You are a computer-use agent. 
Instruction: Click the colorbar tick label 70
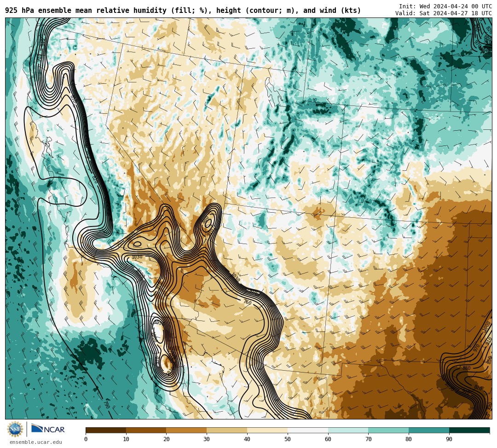368,439
